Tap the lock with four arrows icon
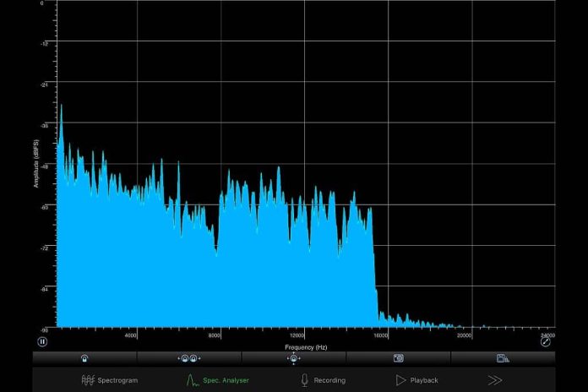The height and width of the screenshot is (392, 588). (x=294, y=358)
